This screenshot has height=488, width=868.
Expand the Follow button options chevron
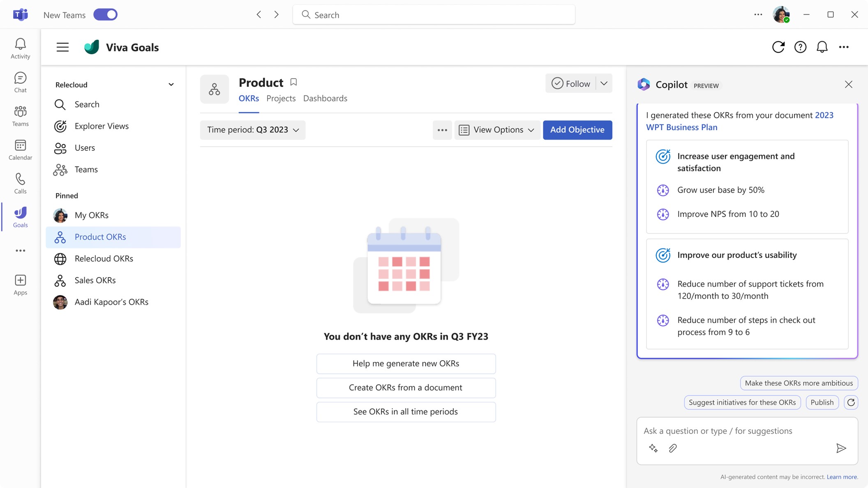pos(604,83)
